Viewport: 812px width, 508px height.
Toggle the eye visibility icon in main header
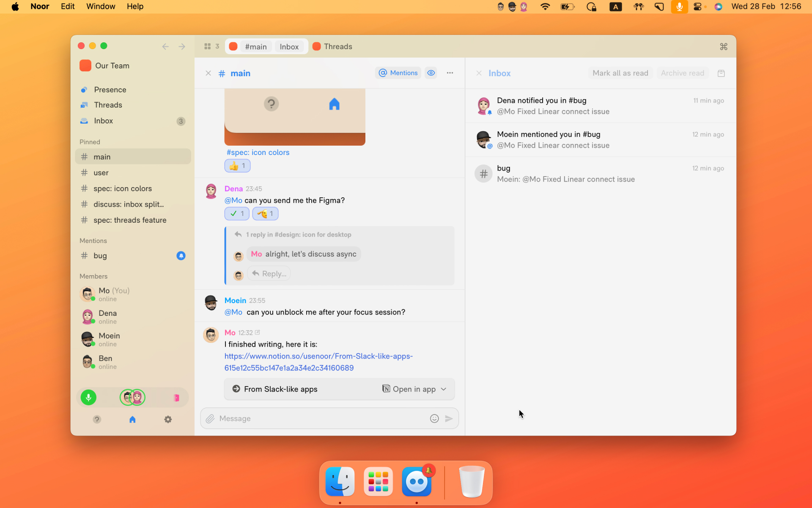tap(431, 73)
